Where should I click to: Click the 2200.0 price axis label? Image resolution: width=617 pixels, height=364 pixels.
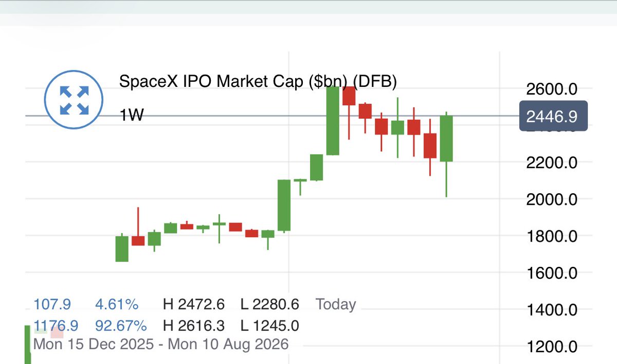click(551, 163)
